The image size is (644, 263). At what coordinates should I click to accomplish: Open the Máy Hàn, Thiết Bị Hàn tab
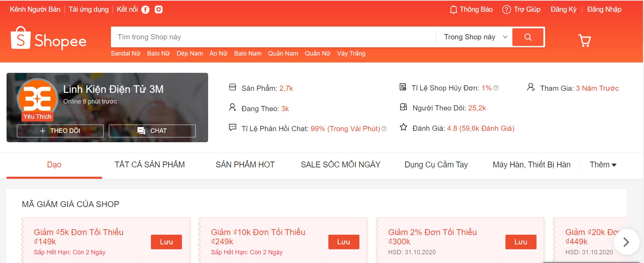(x=531, y=165)
